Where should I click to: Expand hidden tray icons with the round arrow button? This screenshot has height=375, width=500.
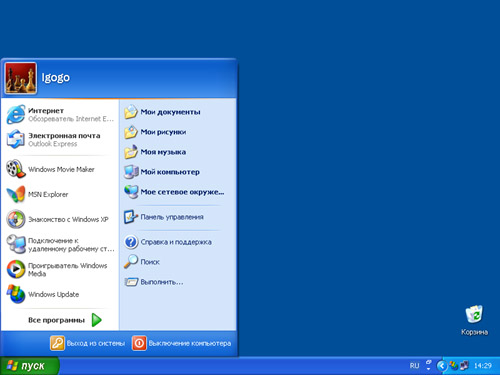(442, 366)
